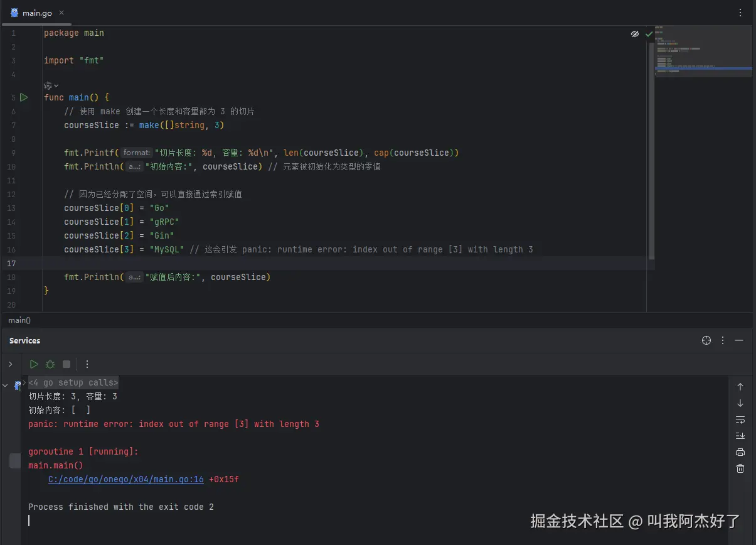Click 'Process finished with the exit code 2'
The width and height of the screenshot is (756, 545).
coord(121,507)
